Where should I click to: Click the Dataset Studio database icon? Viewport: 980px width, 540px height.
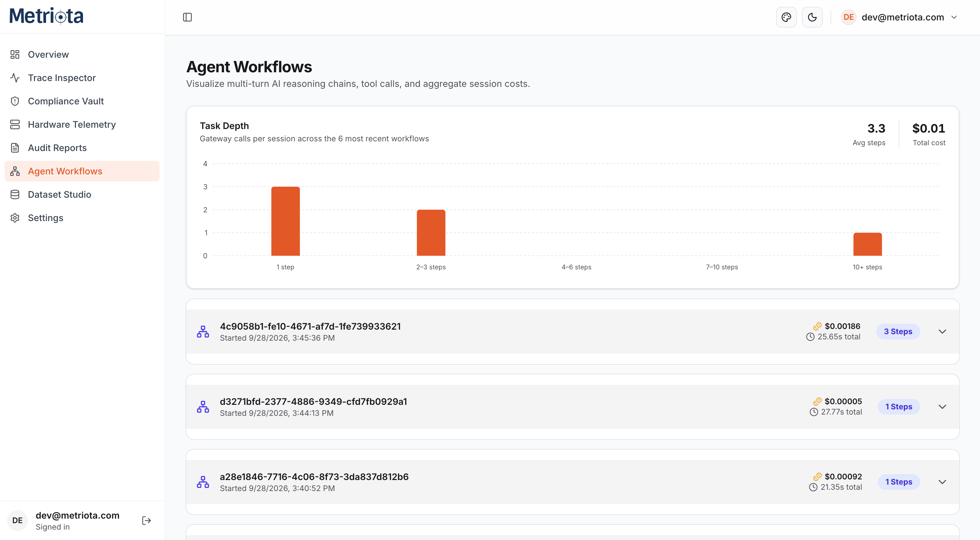[15, 194]
